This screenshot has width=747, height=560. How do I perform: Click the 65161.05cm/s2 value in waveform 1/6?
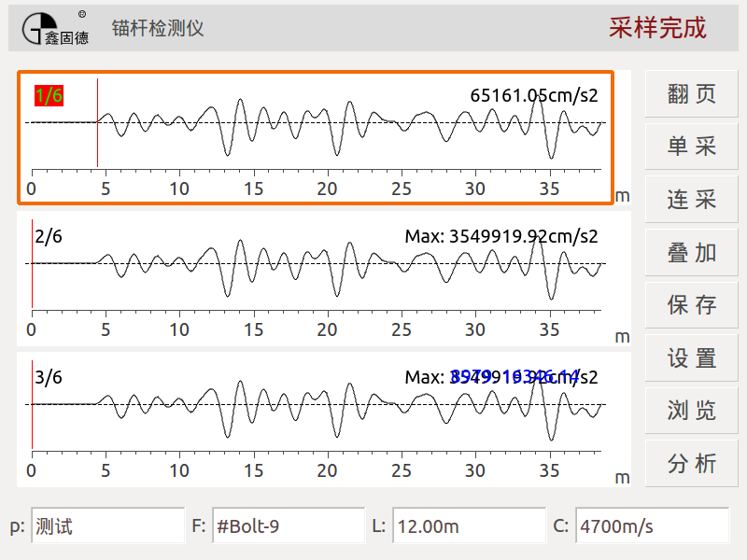[533, 95]
